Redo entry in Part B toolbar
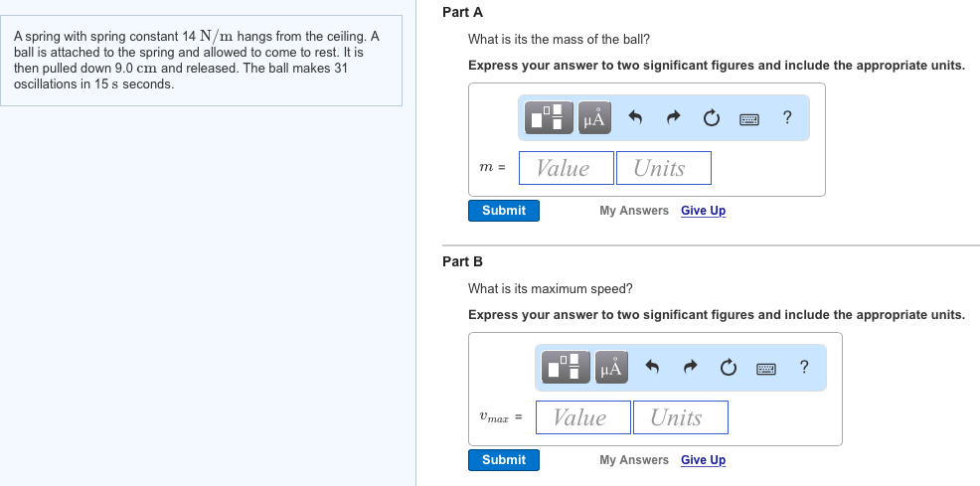The height and width of the screenshot is (486, 980). (690, 367)
